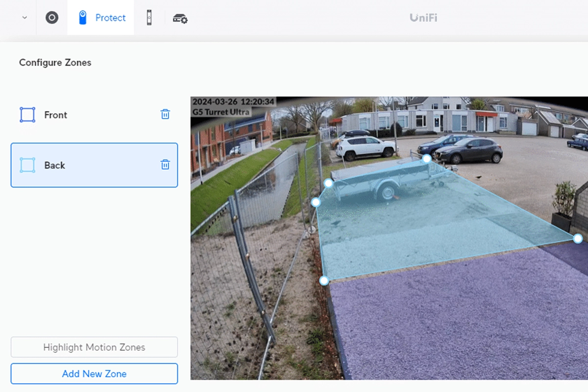Viewport: 588px width, 392px height.
Task: Click the UniFi logo text
Action: point(423,18)
